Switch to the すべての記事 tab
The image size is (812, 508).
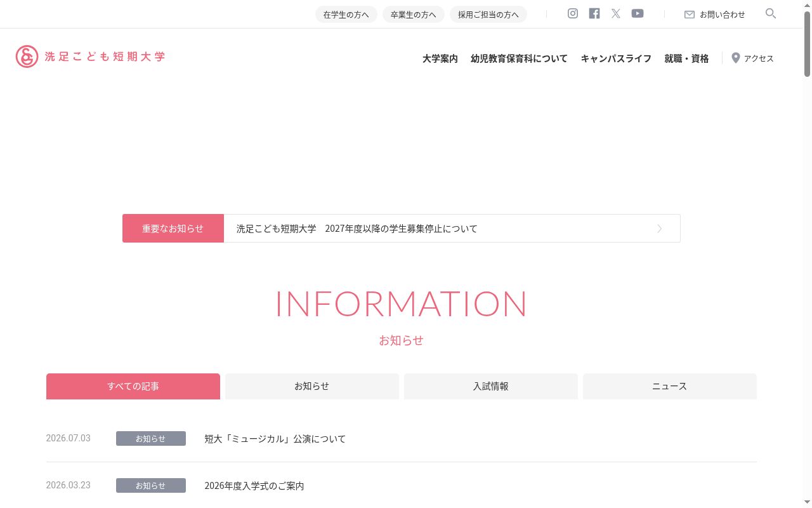coord(133,386)
